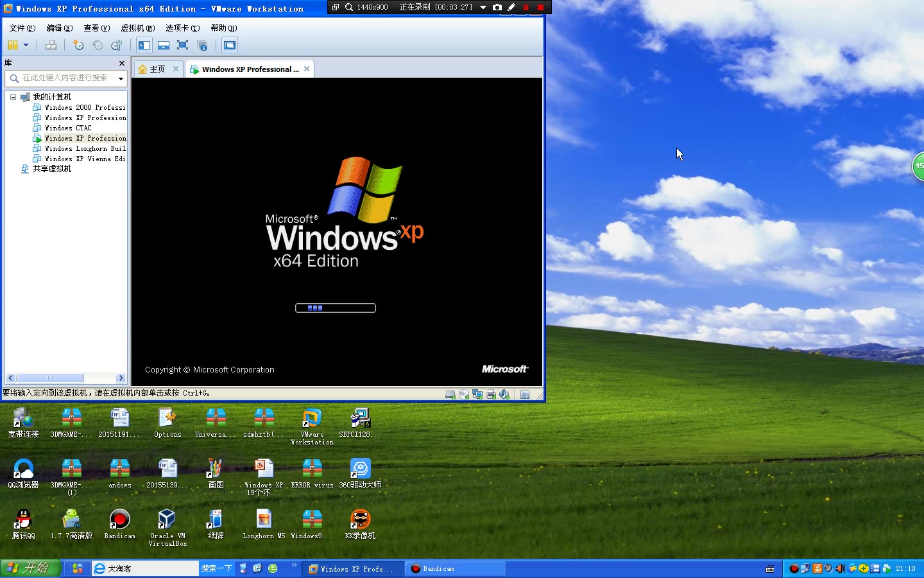Open the 虚拟机(M) menu

(138, 28)
